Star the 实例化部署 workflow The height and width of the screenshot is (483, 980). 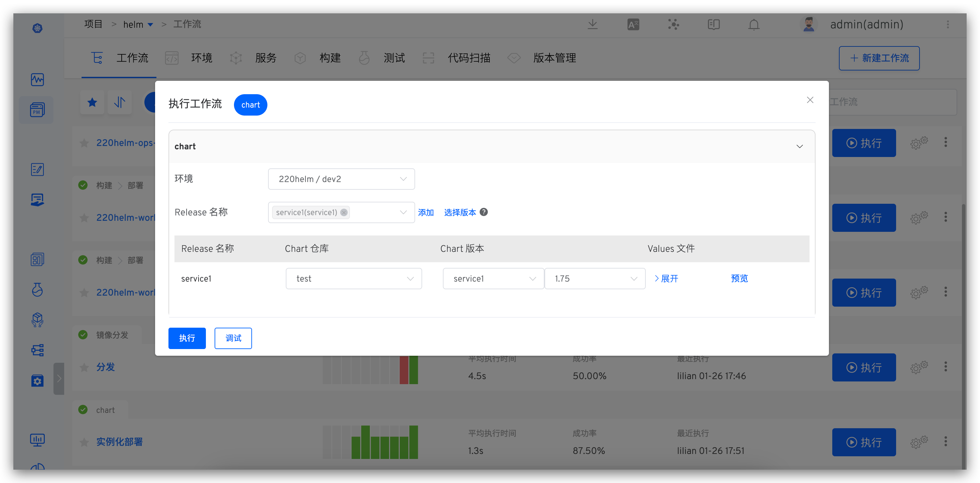(84, 442)
